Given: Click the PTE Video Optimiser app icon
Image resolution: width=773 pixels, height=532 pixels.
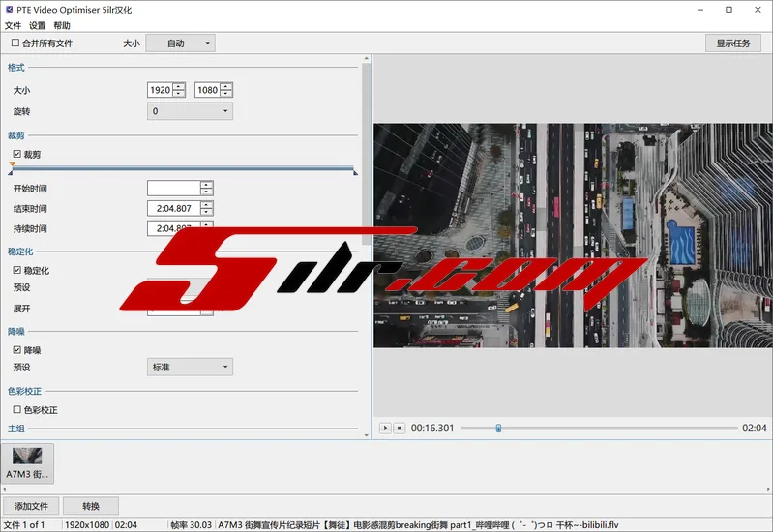Looking at the screenshot, I should click(x=9, y=10).
